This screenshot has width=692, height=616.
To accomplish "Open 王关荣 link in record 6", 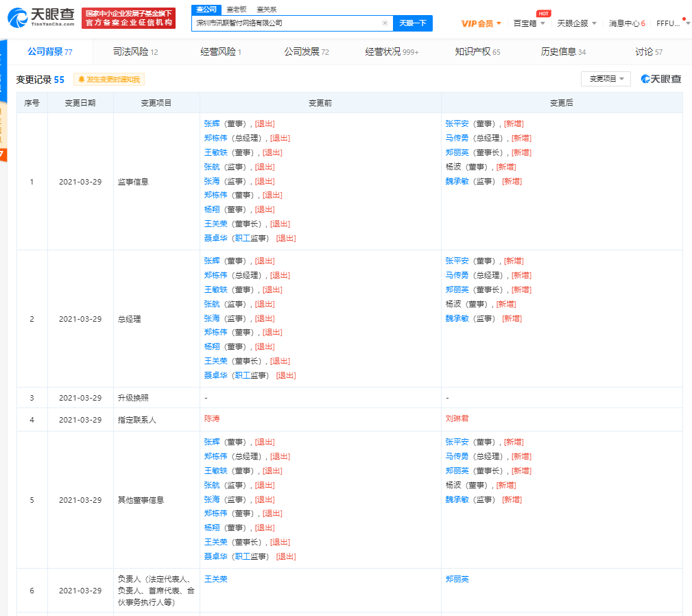I will 216,579.
